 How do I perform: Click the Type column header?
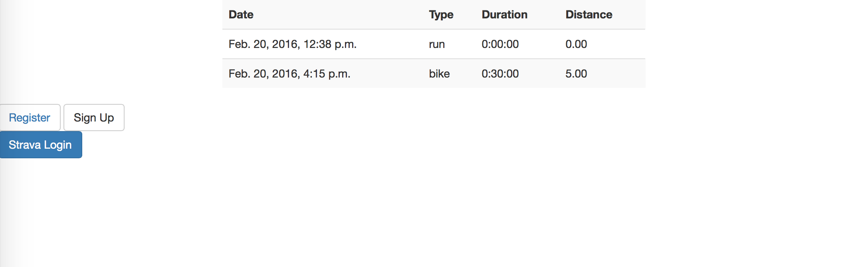[x=441, y=15]
